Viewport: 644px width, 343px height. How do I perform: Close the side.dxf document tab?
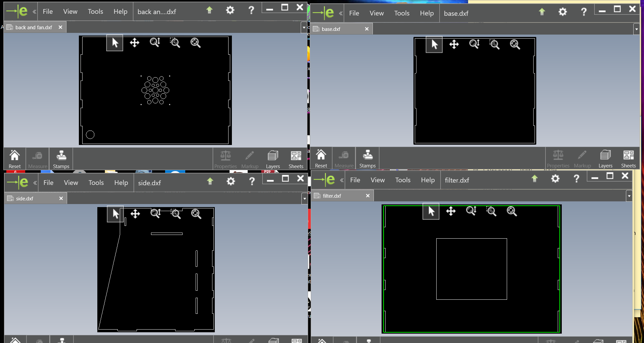click(61, 198)
